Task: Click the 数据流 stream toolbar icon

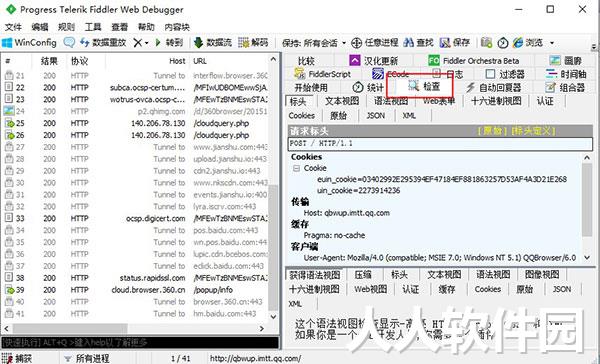Action: (198, 42)
